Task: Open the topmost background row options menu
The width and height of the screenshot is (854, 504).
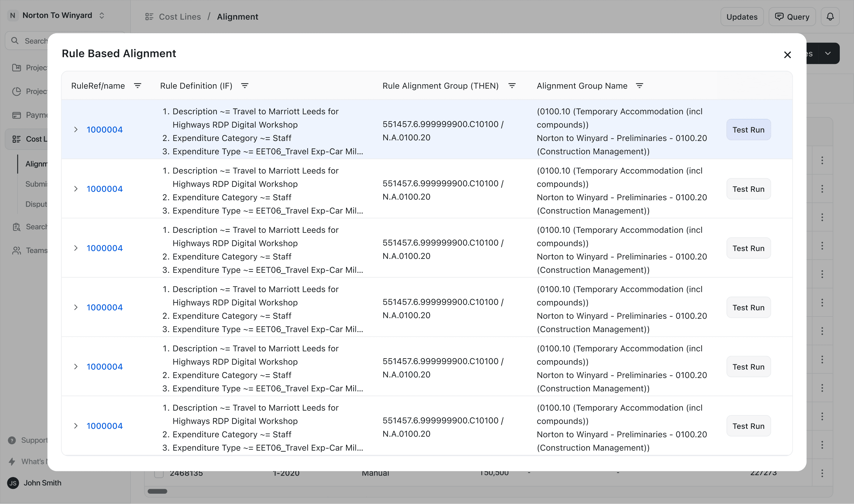Action: pos(822,160)
